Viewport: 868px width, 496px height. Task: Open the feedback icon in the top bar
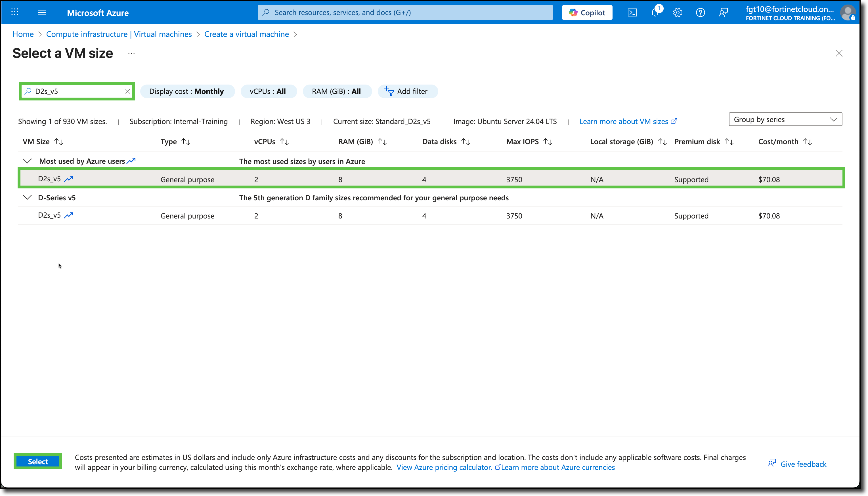pyautogui.click(x=723, y=12)
